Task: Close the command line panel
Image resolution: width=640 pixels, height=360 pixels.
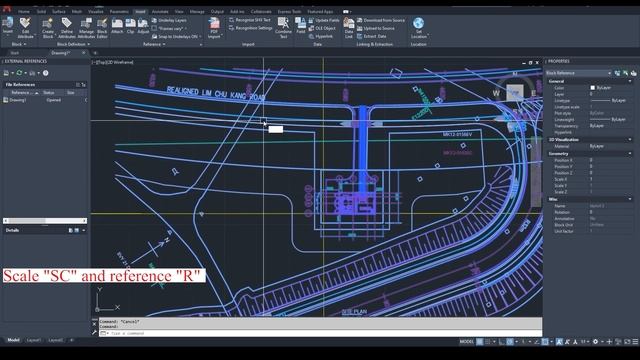Action: coord(94,324)
